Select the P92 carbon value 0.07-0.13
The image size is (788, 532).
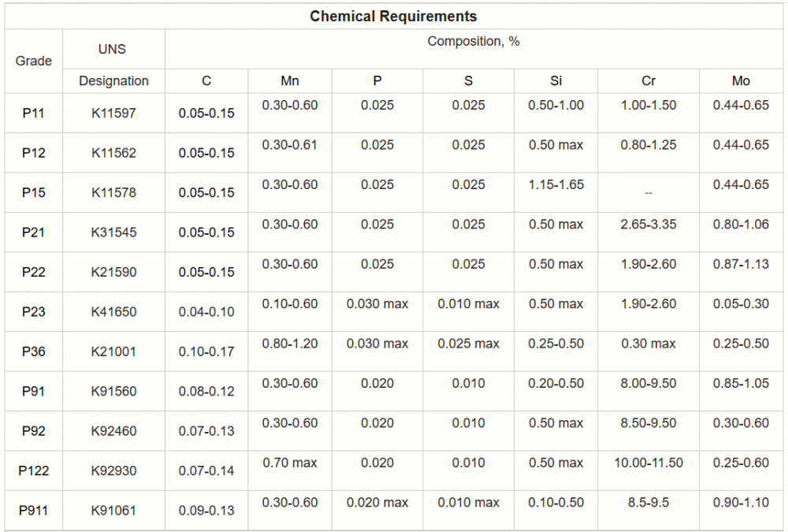coord(206,431)
